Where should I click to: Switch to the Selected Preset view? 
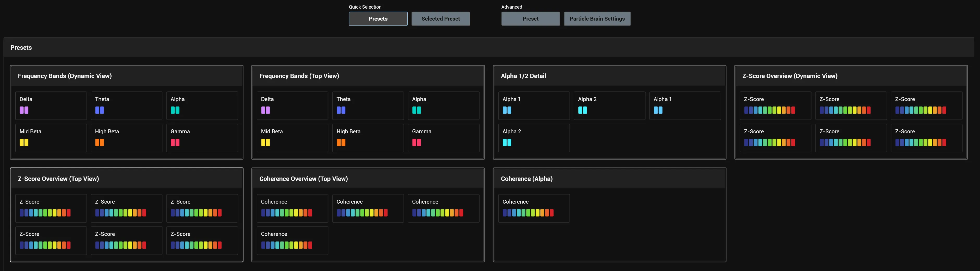[440, 19]
